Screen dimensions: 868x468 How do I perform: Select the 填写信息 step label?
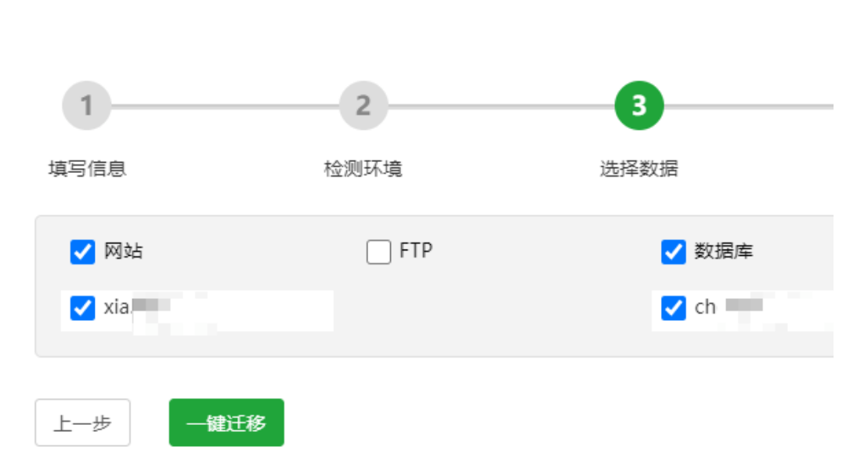[x=87, y=168]
